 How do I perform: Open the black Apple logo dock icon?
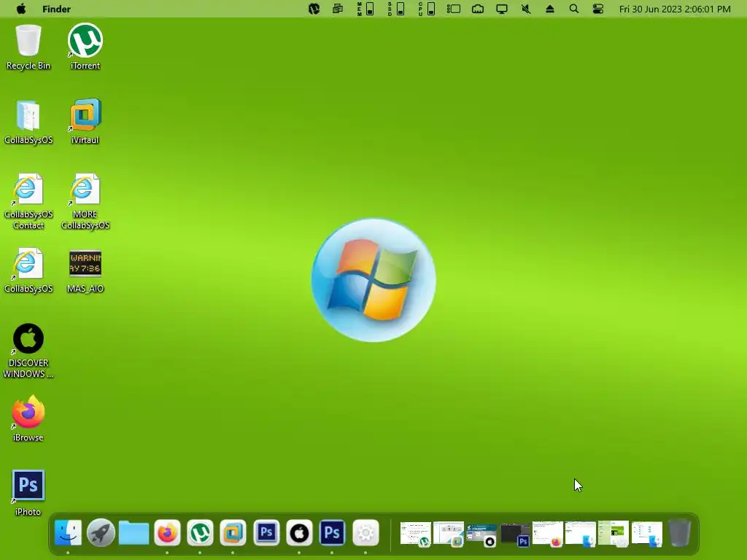299,532
